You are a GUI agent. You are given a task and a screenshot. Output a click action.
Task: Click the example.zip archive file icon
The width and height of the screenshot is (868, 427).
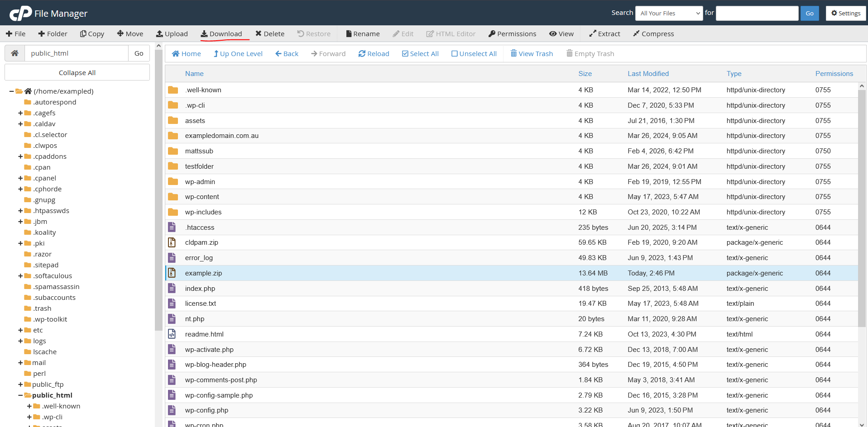pos(172,273)
